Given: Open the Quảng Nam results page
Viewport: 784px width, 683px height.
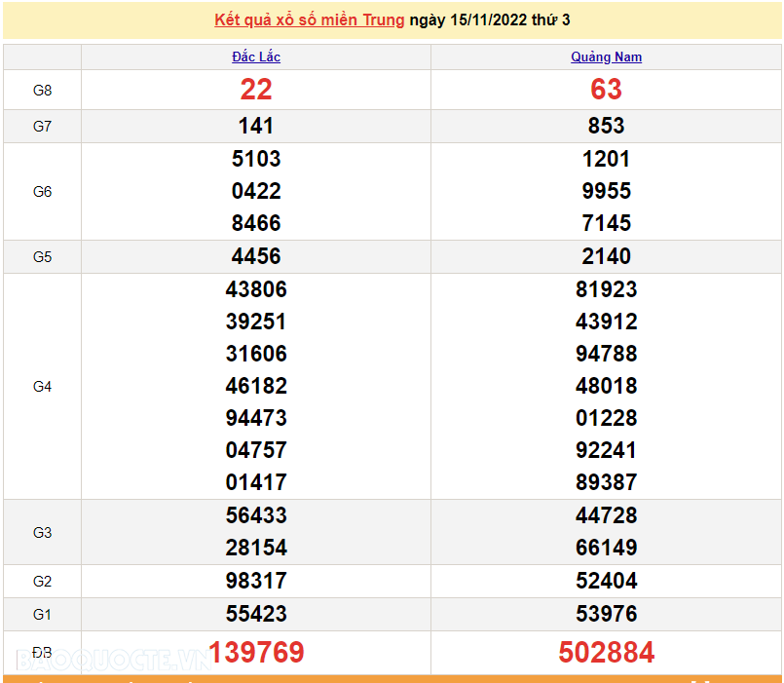Looking at the screenshot, I should [606, 57].
